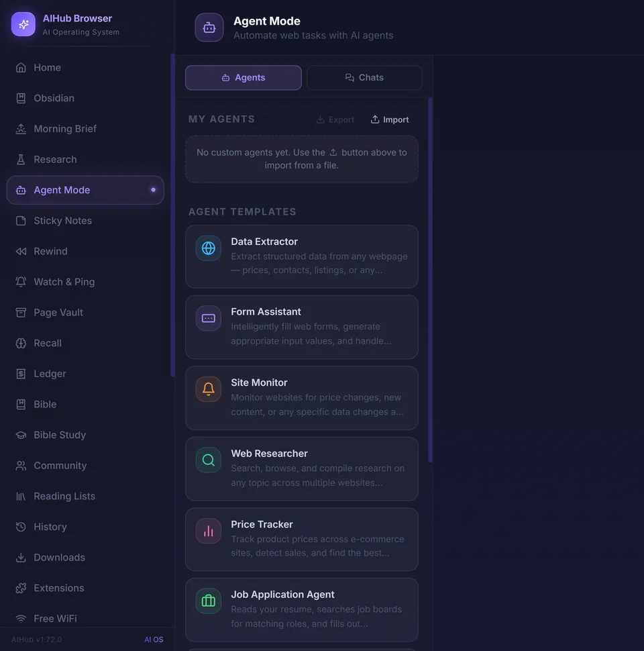Viewport: 644px width, 651px height.
Task: Click the Ledger dollar receipt icon
Action: point(21,374)
